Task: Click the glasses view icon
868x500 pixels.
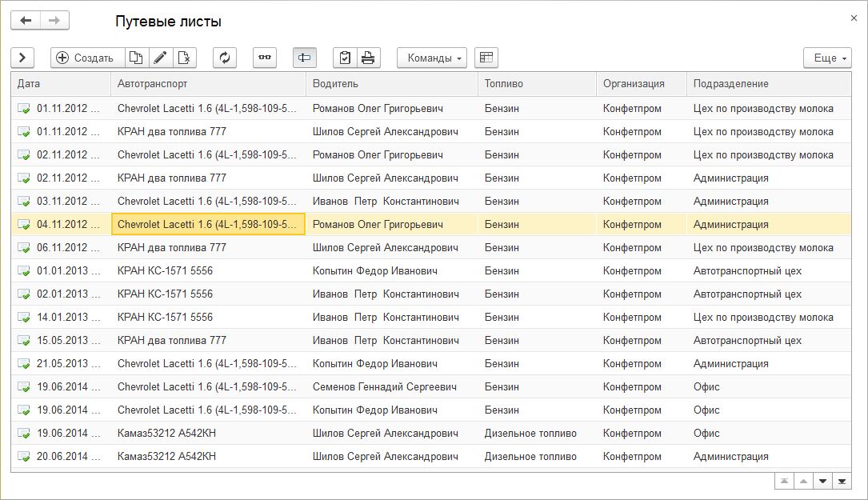Action: 265,58
